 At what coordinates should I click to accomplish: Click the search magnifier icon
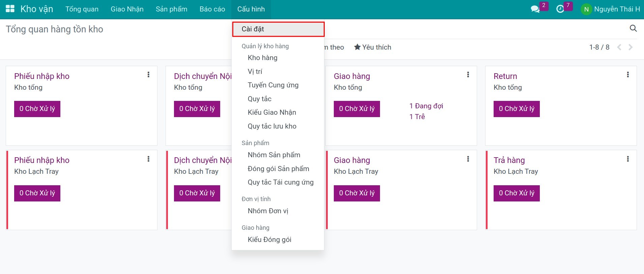(x=633, y=28)
